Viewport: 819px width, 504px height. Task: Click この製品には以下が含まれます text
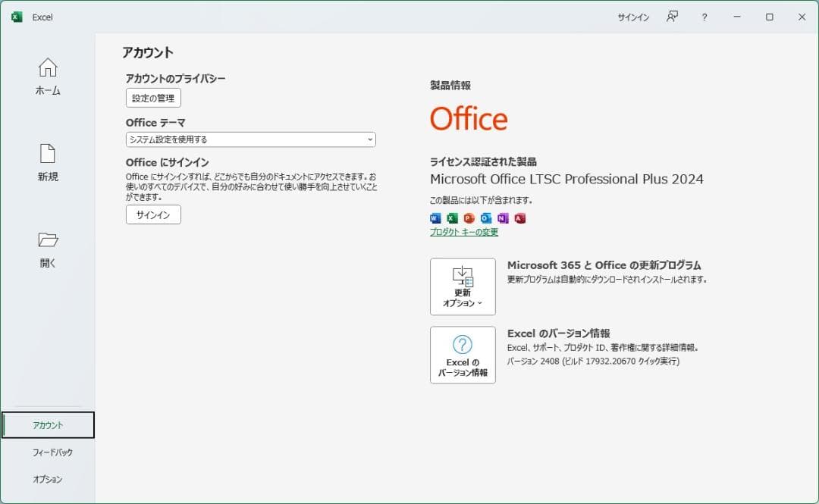481,200
